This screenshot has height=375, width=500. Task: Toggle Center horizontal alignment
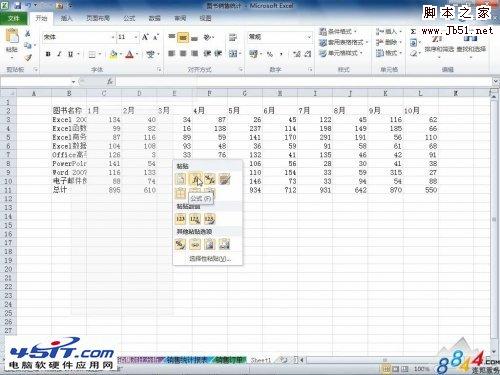pyautogui.click(x=183, y=53)
